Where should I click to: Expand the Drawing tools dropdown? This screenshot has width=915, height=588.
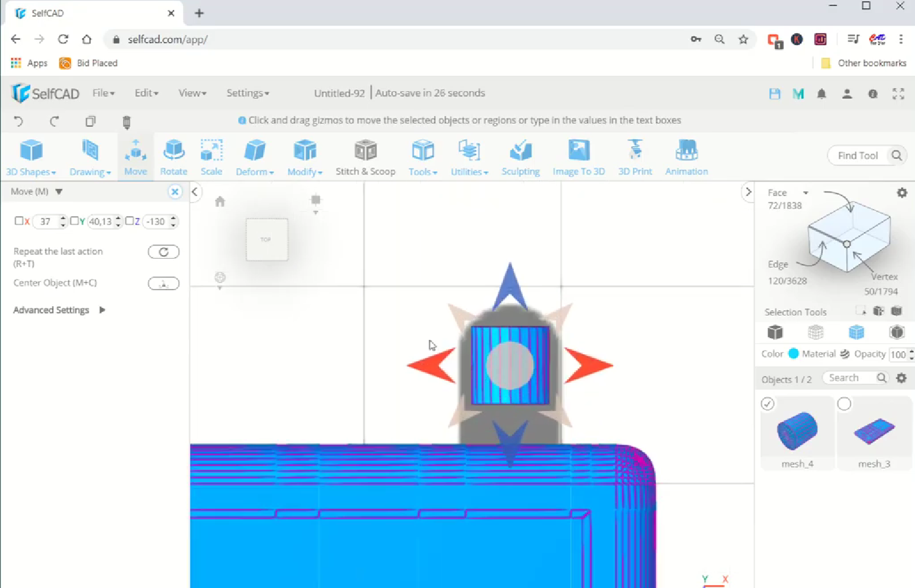coord(90,157)
